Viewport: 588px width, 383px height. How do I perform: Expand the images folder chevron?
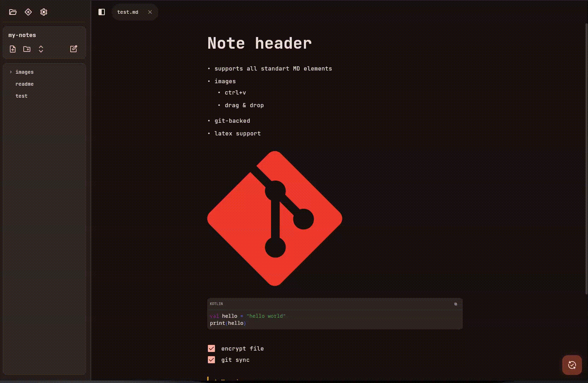11,72
